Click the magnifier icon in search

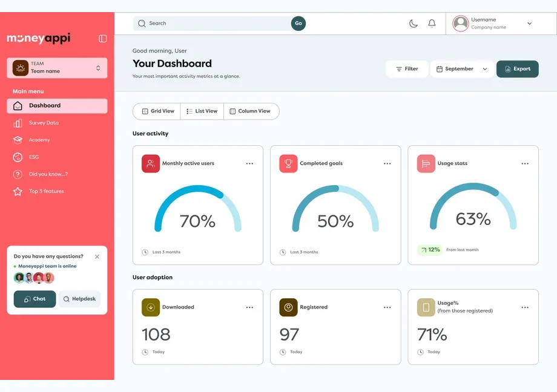142,24
